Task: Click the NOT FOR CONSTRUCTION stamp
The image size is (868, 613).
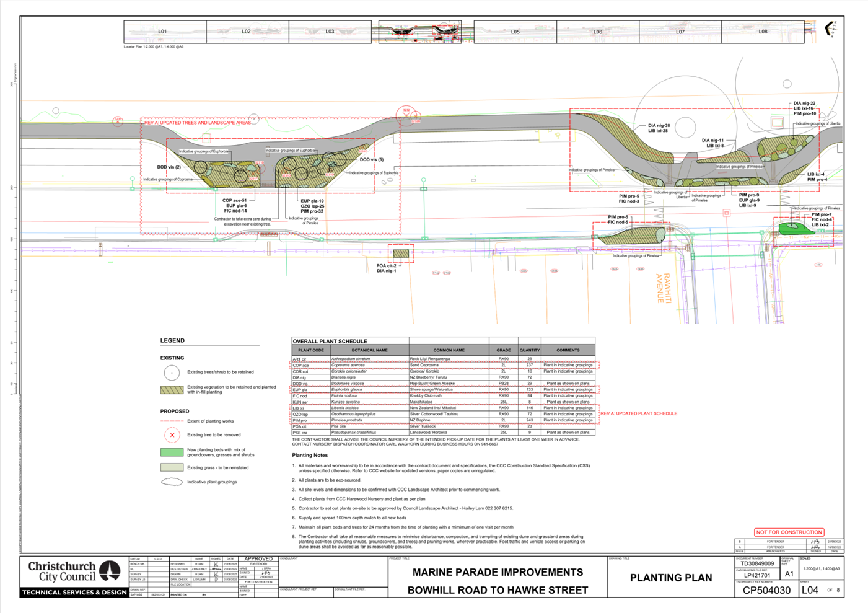Action: tap(789, 532)
